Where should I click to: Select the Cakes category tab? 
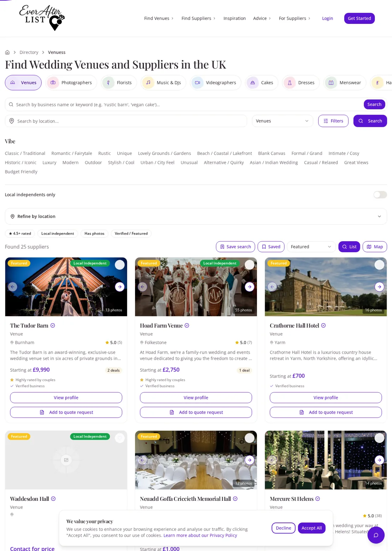click(262, 83)
